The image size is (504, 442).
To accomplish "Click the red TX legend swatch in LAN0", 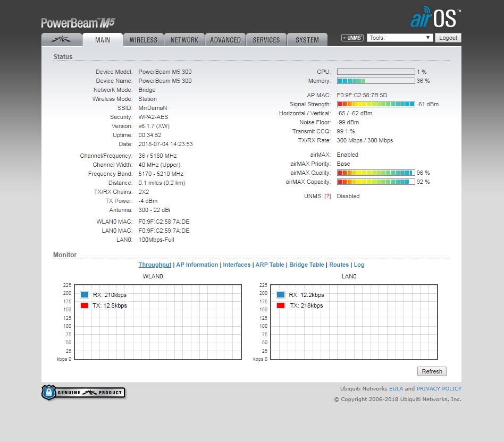I will pos(281,305).
